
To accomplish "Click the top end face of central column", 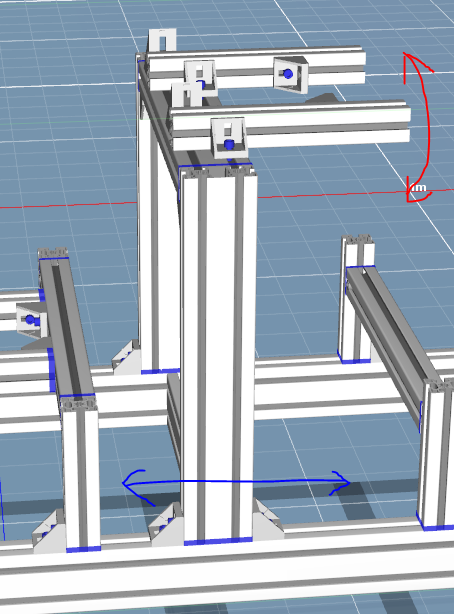I will coord(217,172).
